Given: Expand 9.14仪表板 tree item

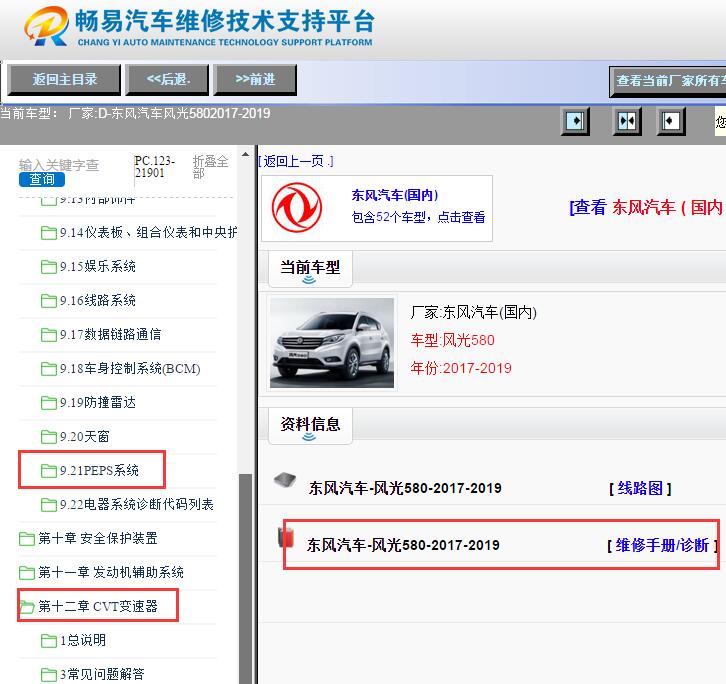Looking at the screenshot, I should pos(148,232).
